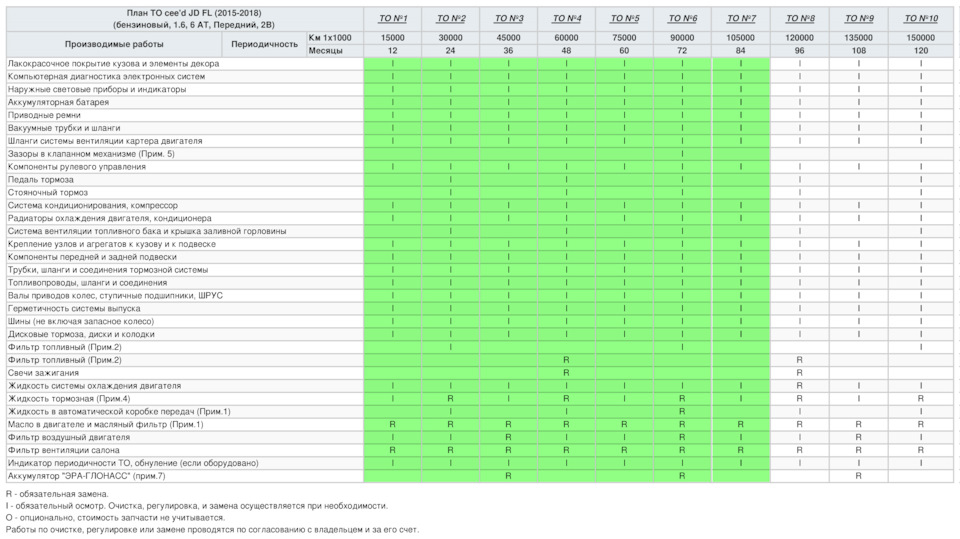This screenshot has height=539, width=960.
Task: Select the 'Производимые работы' header cell
Action: 114,44
